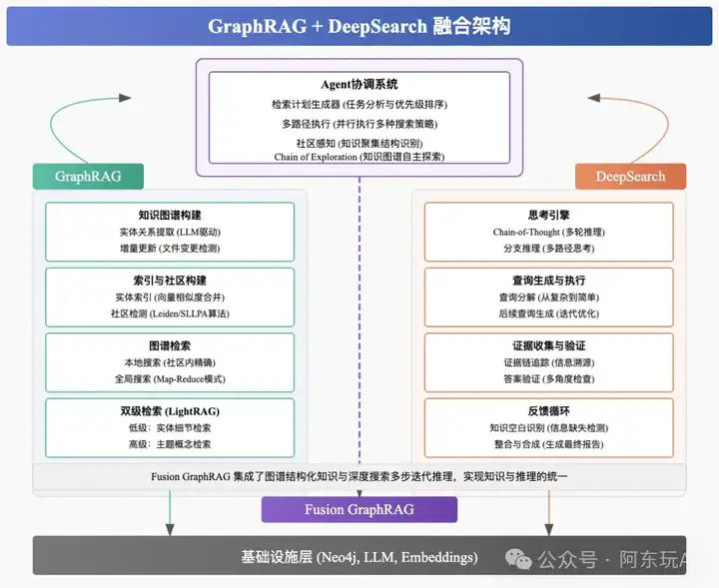
Task: Click 增量更新 (文件变更检测) text
Action: coord(170,249)
